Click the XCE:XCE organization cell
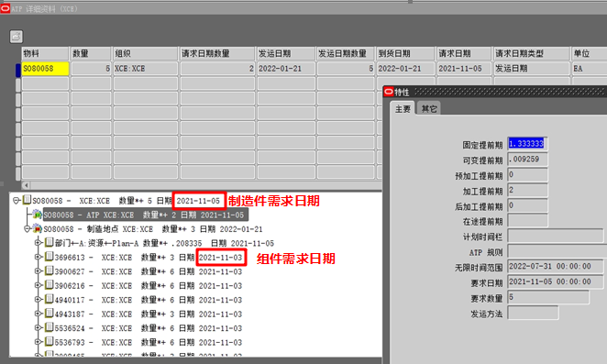The image size is (607, 364). pos(146,69)
